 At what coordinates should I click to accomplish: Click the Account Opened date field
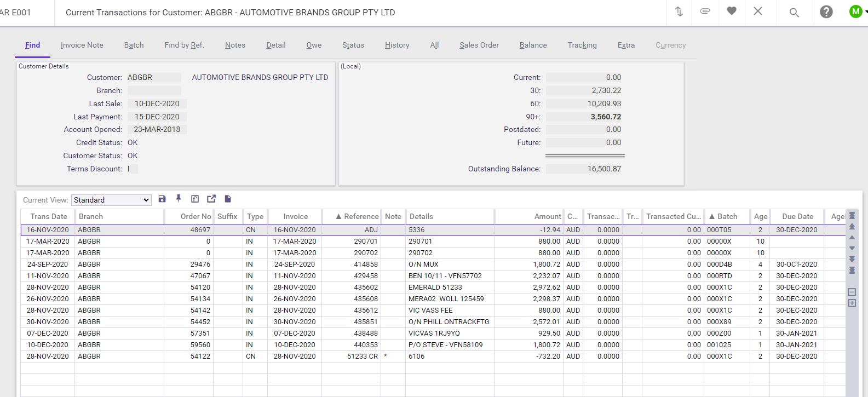[x=157, y=129]
